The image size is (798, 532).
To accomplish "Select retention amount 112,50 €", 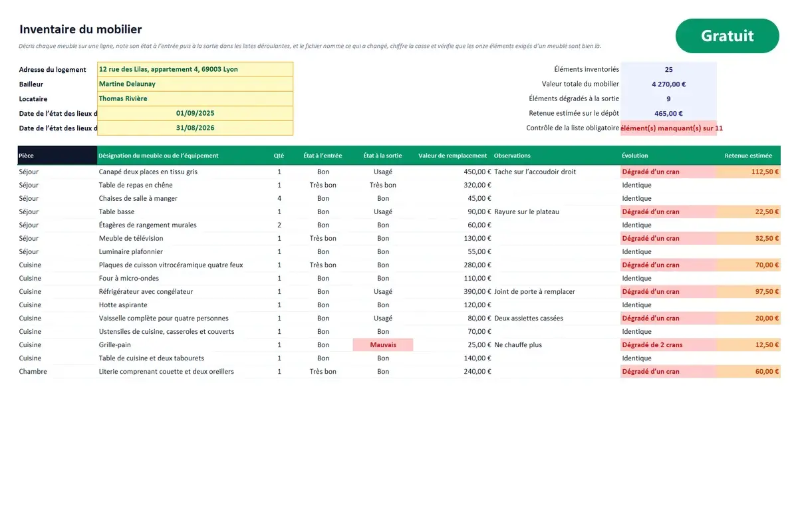I will [748, 172].
